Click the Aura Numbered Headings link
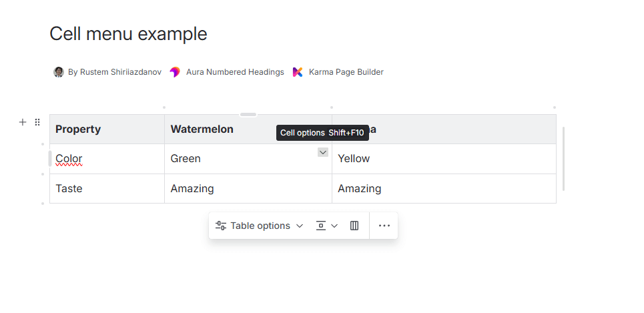The height and width of the screenshot is (313, 644). 235,72
